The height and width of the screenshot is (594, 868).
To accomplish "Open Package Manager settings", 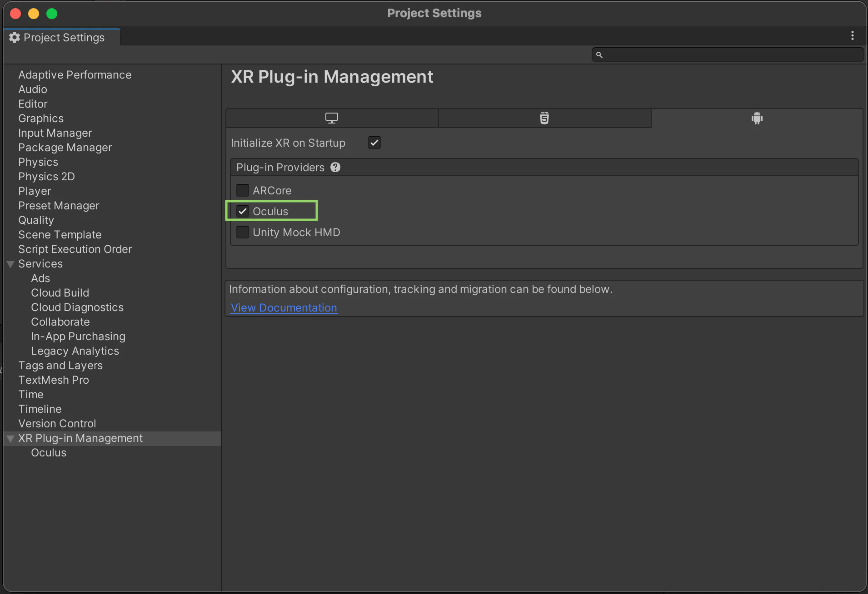I will 65,147.
